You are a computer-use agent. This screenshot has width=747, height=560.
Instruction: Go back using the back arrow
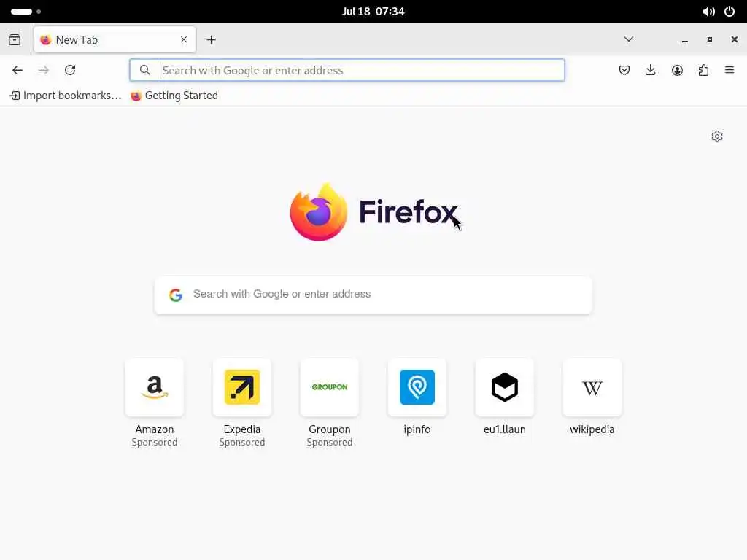(18, 71)
